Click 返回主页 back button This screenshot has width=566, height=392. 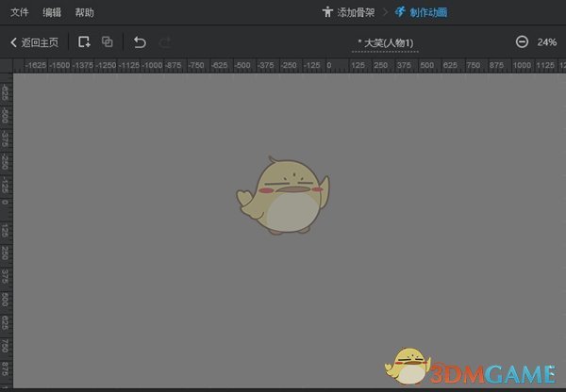(x=34, y=42)
